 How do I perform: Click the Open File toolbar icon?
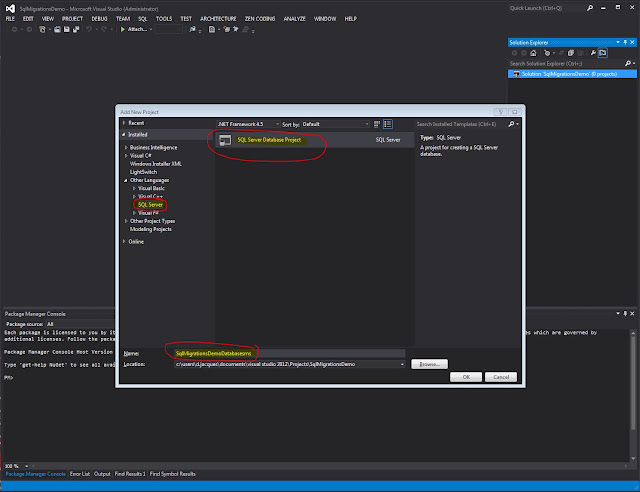click(x=57, y=29)
